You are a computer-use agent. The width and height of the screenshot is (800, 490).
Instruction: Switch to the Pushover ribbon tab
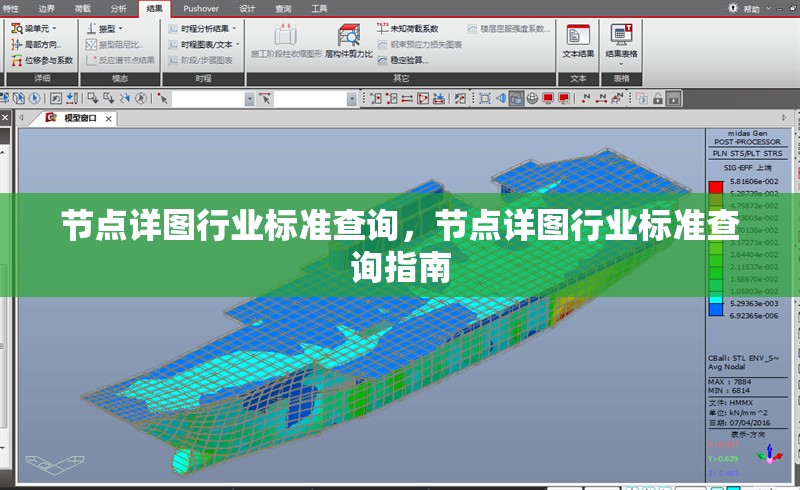[201, 8]
